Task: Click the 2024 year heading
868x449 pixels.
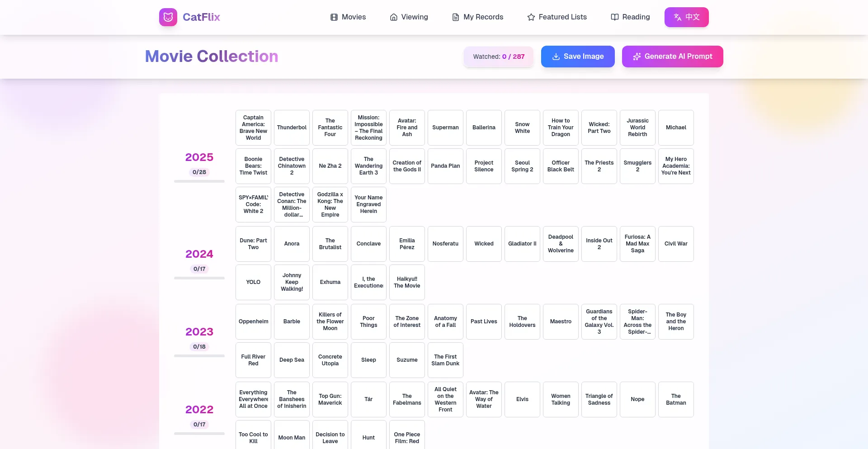Action: click(x=199, y=254)
